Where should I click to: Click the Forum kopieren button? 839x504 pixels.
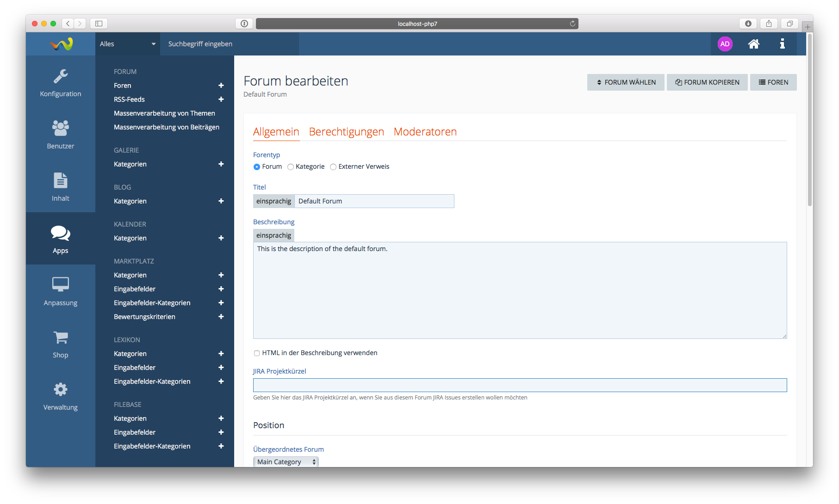(x=707, y=82)
